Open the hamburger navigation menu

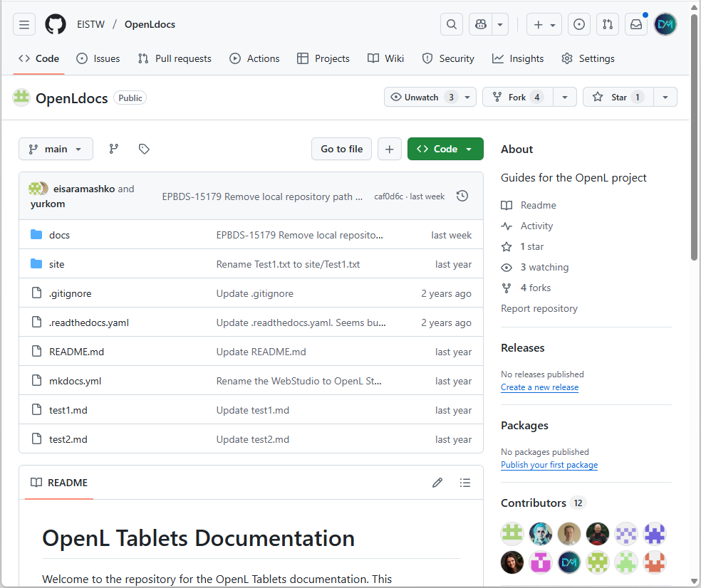24,24
